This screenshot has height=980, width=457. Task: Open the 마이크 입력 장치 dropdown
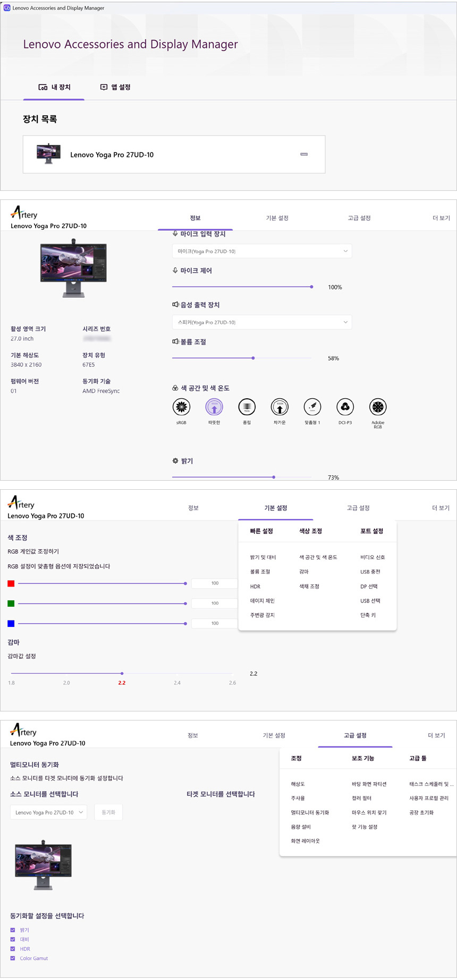[261, 251]
